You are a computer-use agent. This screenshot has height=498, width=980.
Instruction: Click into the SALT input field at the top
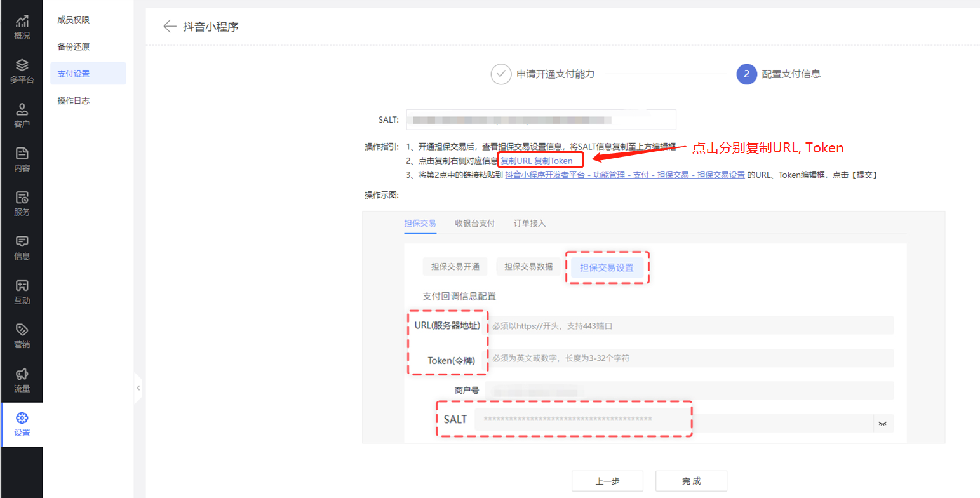point(541,119)
